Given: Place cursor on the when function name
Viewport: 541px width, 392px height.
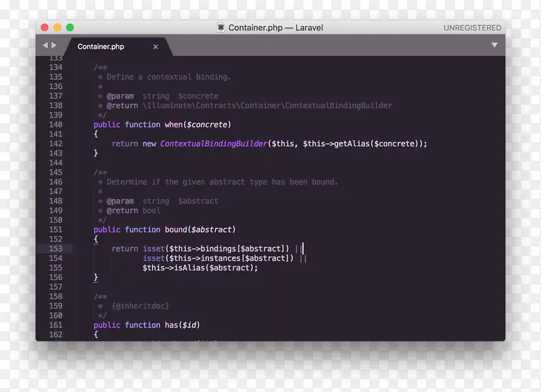Looking at the screenshot, I should click(172, 125).
